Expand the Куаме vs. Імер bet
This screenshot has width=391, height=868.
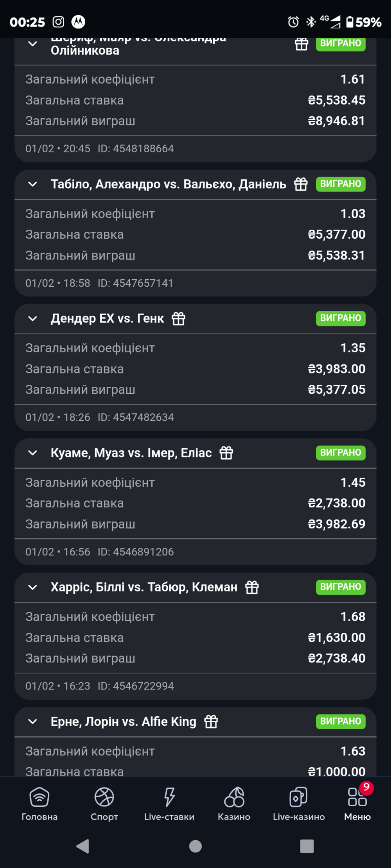click(33, 453)
